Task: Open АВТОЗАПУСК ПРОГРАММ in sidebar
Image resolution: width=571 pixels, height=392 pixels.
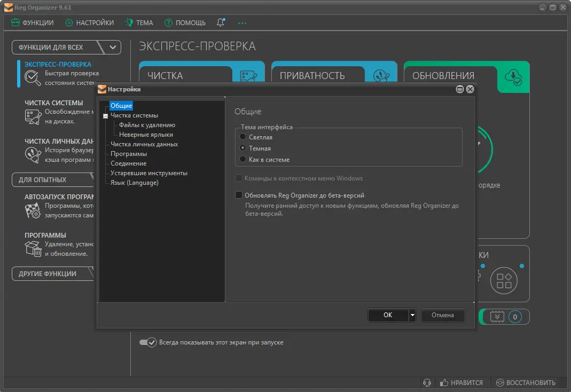Action: (59, 197)
